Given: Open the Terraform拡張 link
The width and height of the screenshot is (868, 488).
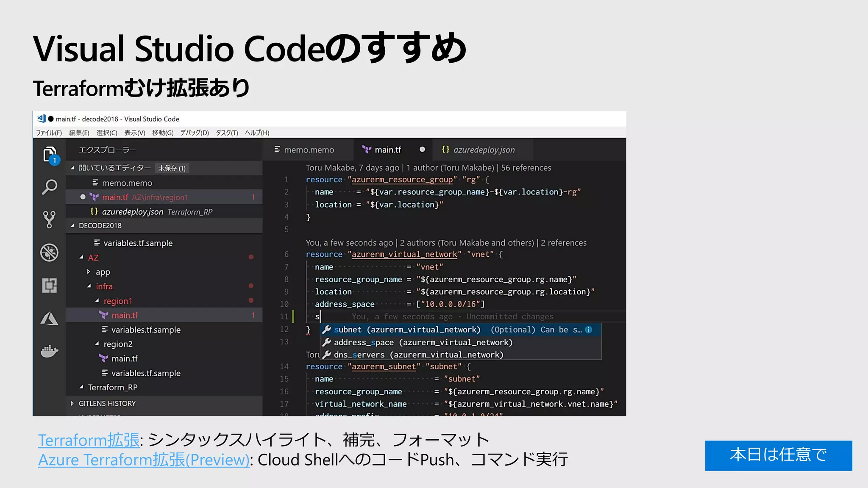Looking at the screenshot, I should point(89,440).
